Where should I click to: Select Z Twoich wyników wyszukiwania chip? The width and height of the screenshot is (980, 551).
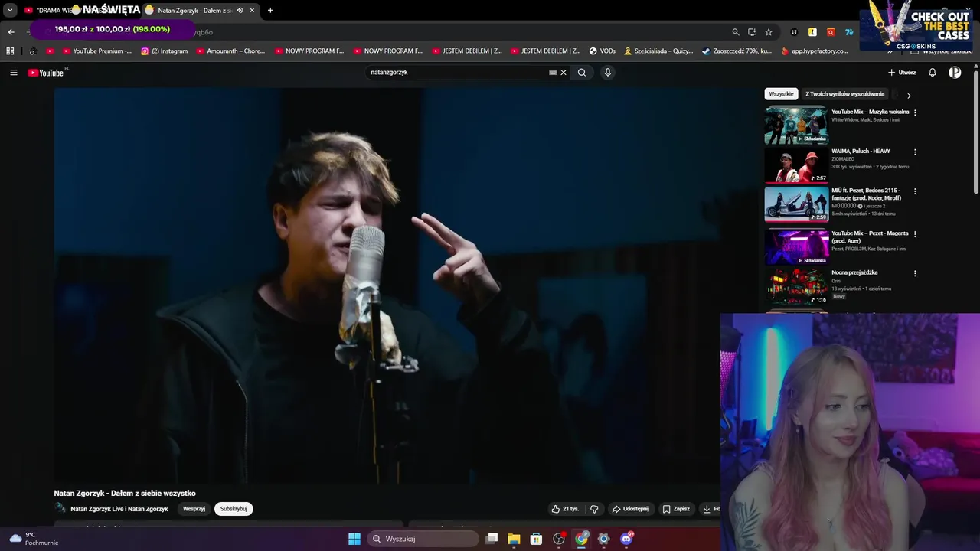pyautogui.click(x=844, y=94)
